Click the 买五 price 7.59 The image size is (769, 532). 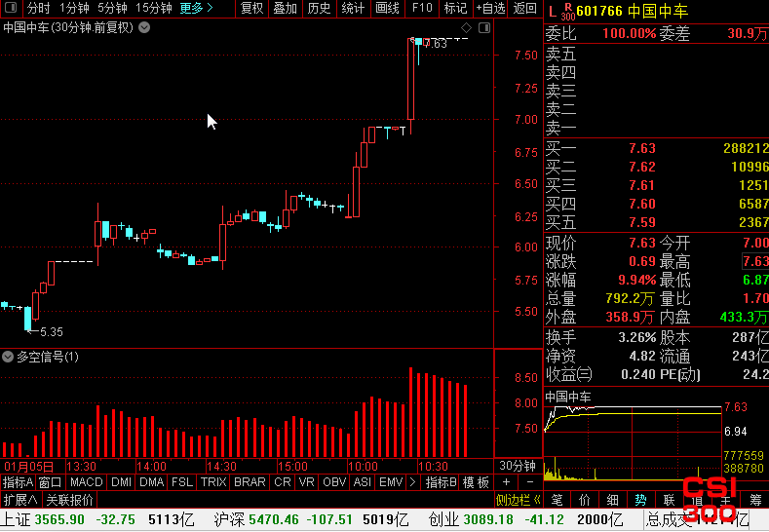pyautogui.click(x=642, y=222)
